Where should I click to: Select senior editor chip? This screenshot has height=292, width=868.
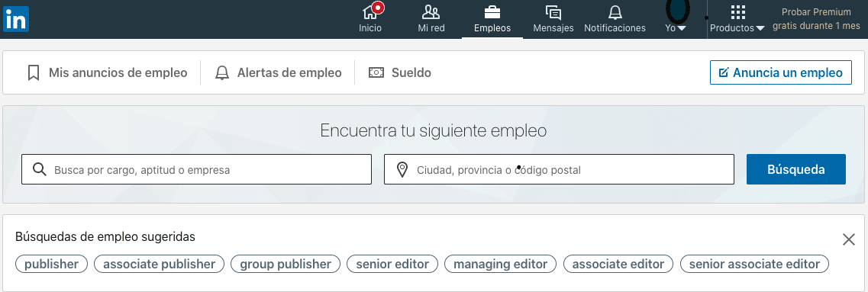pyautogui.click(x=392, y=264)
